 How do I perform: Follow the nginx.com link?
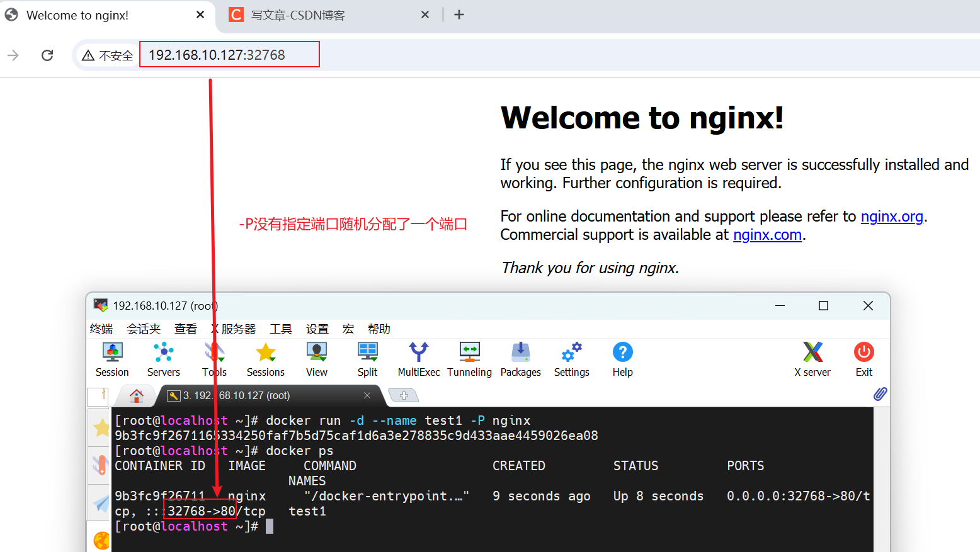(767, 235)
